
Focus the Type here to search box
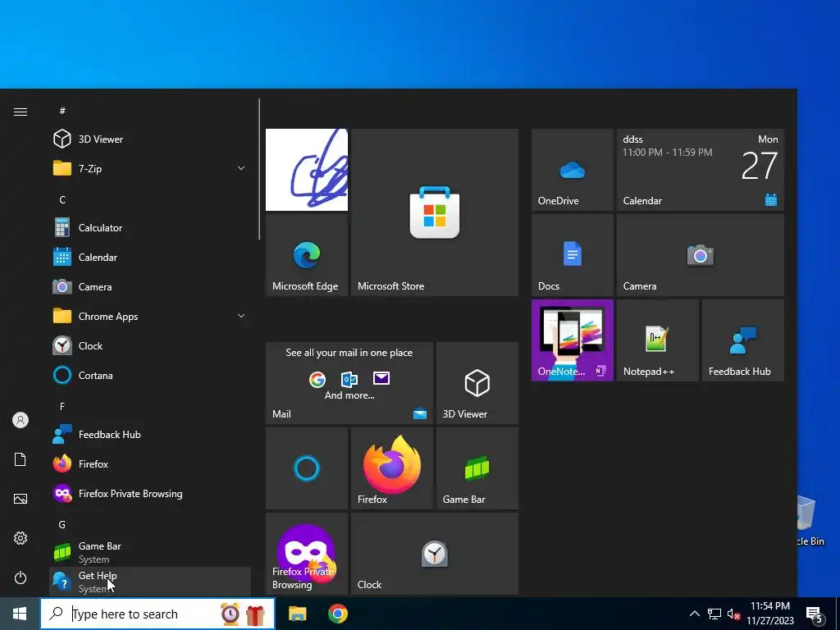click(x=157, y=614)
